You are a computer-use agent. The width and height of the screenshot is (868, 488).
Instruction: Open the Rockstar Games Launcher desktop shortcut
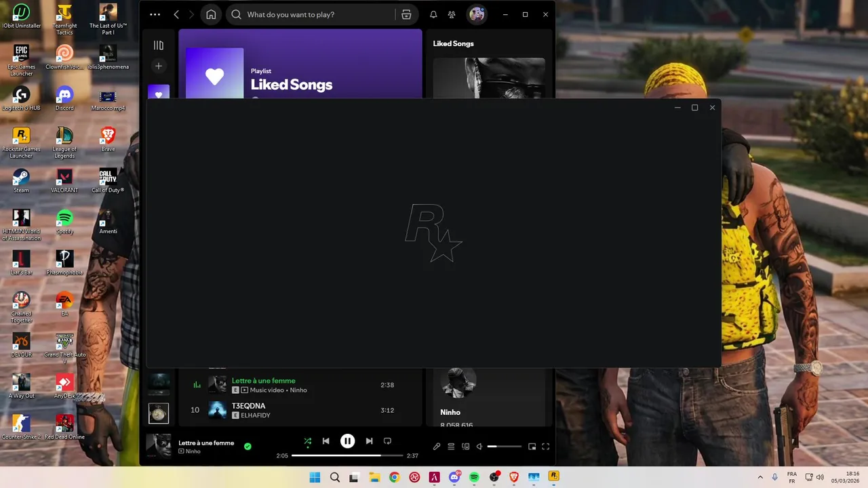pos(21,143)
